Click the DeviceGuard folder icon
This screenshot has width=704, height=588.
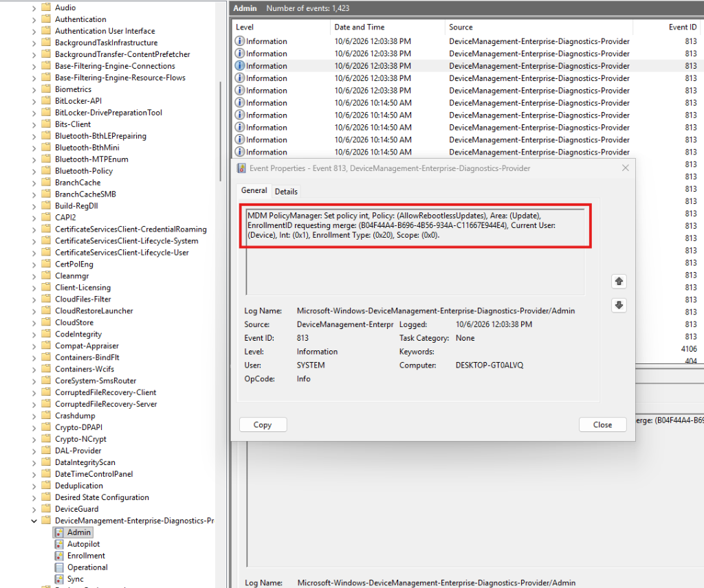point(46,509)
